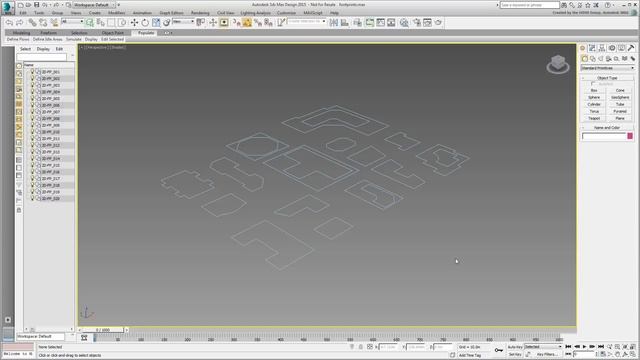Enable the AutoGrid checkbox
The image size is (640, 360).
(593, 84)
